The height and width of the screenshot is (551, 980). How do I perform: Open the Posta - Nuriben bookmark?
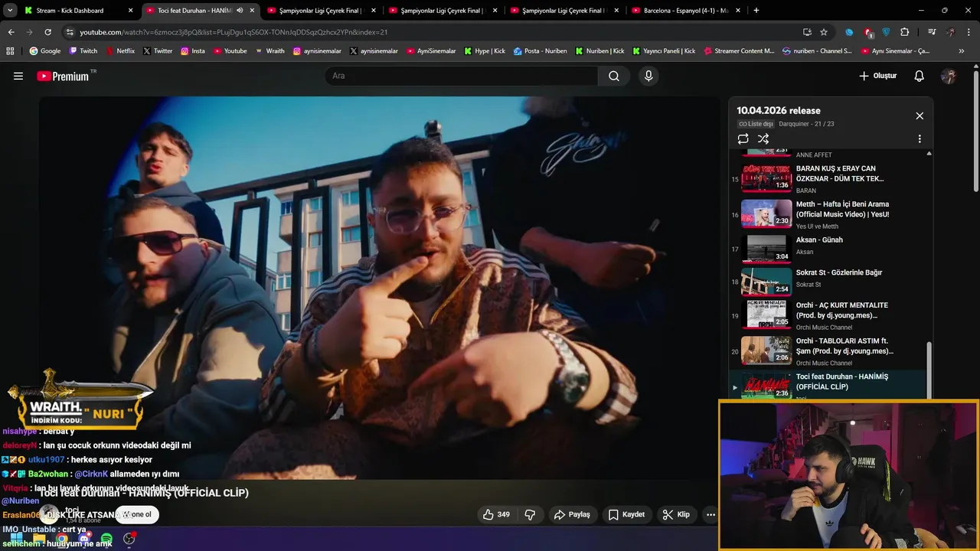(x=540, y=51)
